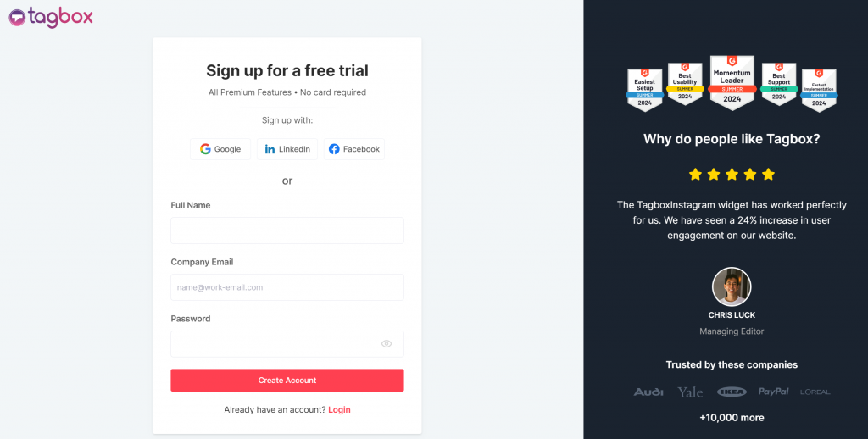Click the Best Support badge
Image resolution: width=868 pixels, height=439 pixels.
tap(778, 84)
